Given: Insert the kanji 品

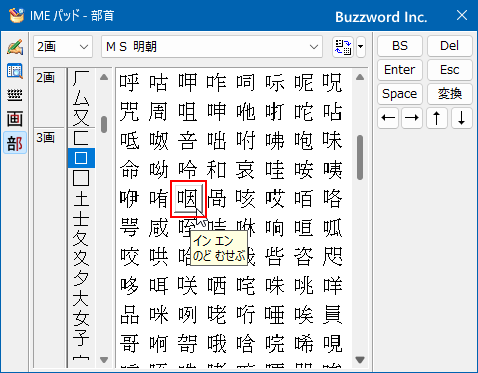Looking at the screenshot, I should click(x=129, y=315).
